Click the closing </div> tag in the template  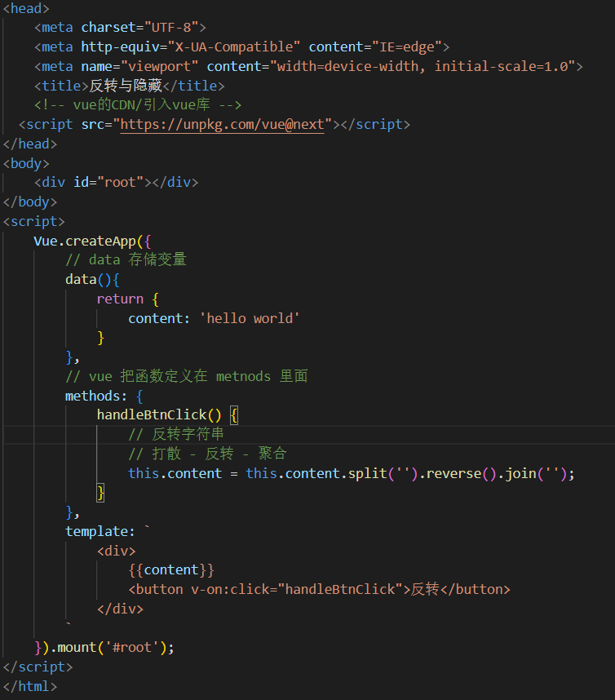point(120,609)
